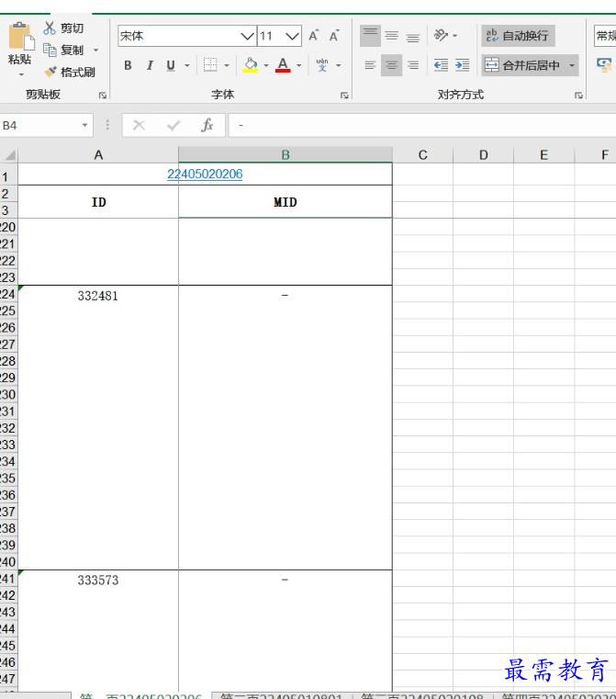Align text right

pos(413,65)
